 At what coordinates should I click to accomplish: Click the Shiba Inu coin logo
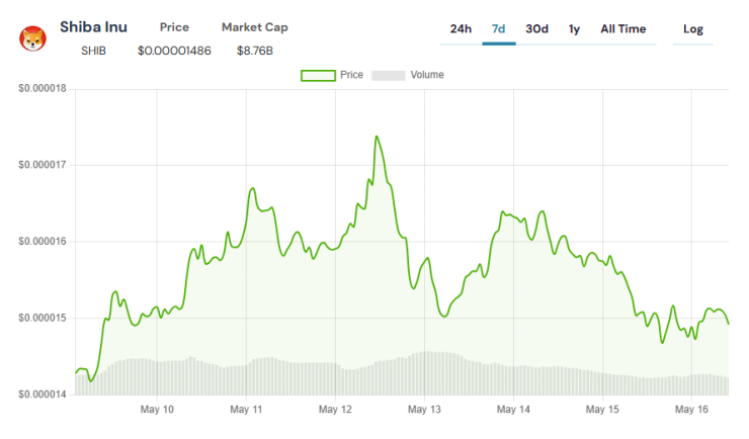(x=33, y=38)
